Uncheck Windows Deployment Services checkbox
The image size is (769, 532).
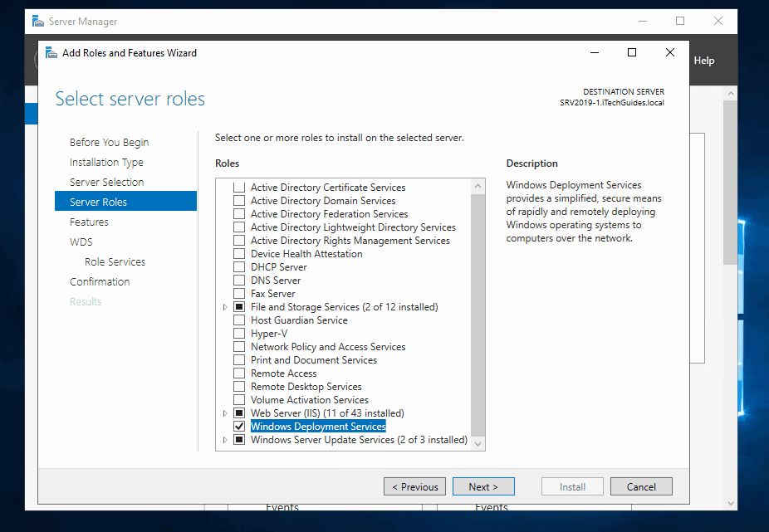click(239, 427)
